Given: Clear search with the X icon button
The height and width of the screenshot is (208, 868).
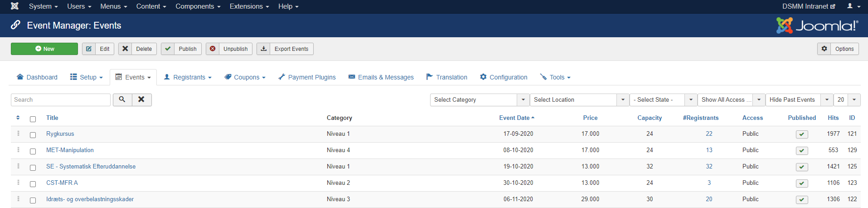Looking at the screenshot, I should (x=141, y=99).
